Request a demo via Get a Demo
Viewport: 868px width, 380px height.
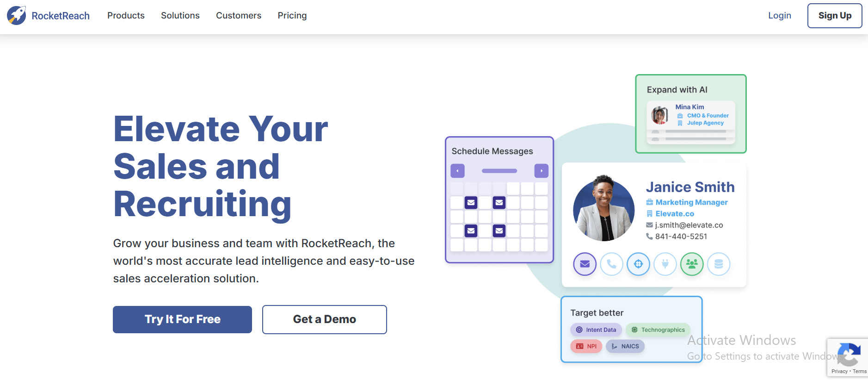point(325,319)
